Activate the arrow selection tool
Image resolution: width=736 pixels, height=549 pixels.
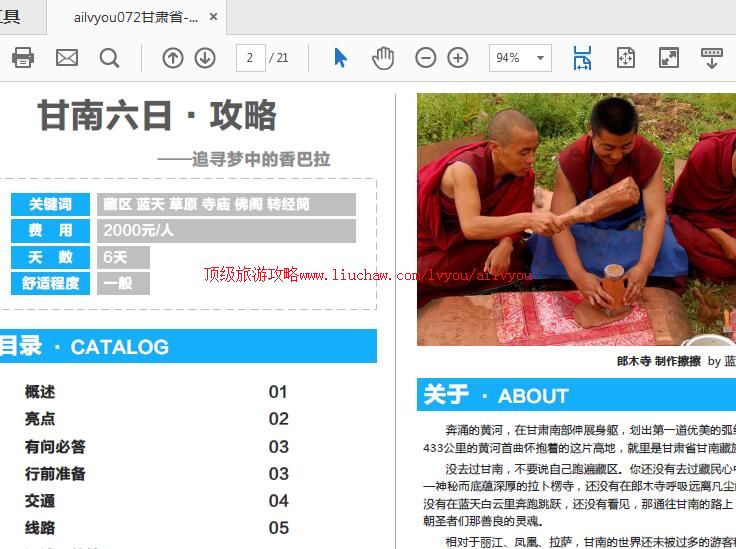point(340,58)
